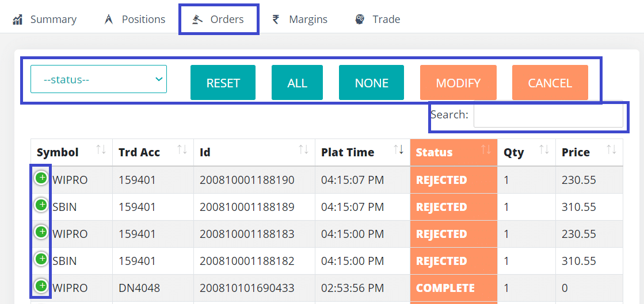
Task: Expand SBIN order 200810001188189 row
Action: pos(41,205)
